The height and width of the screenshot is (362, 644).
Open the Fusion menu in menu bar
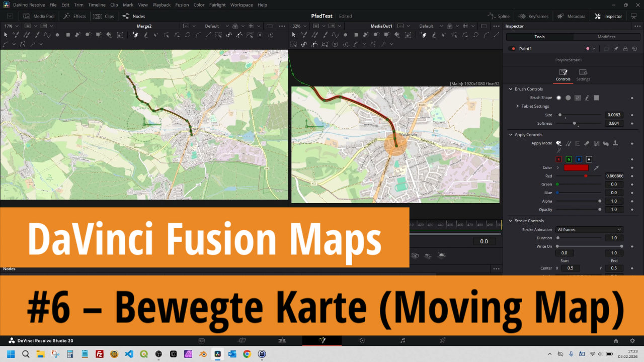[182, 5]
